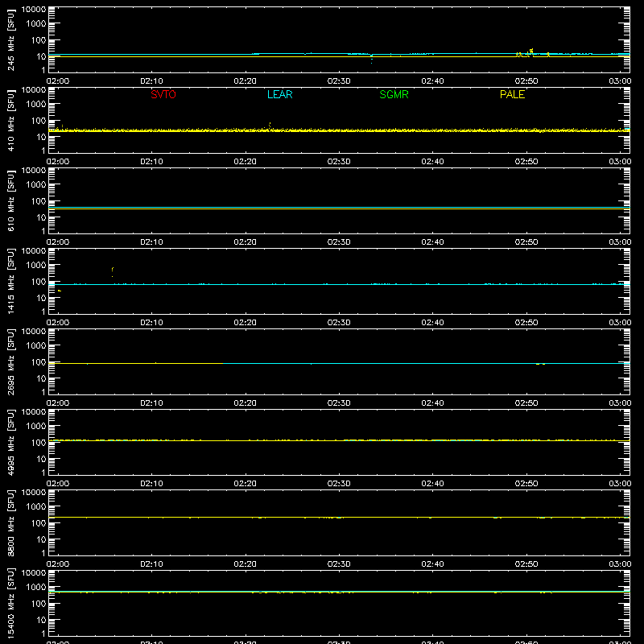Click the 100 y-axis label of 2695 MHz plot
This screenshot has width=644, height=644.
click(39, 362)
